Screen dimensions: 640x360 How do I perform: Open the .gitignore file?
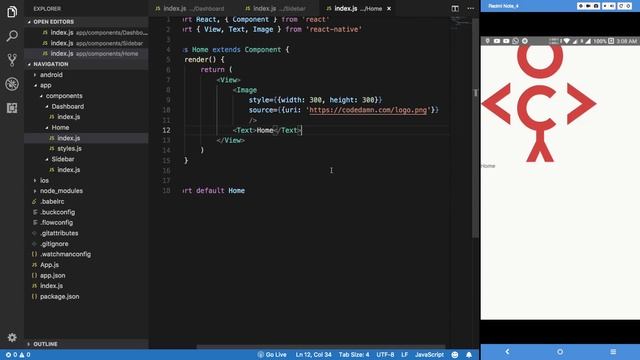tap(54, 244)
